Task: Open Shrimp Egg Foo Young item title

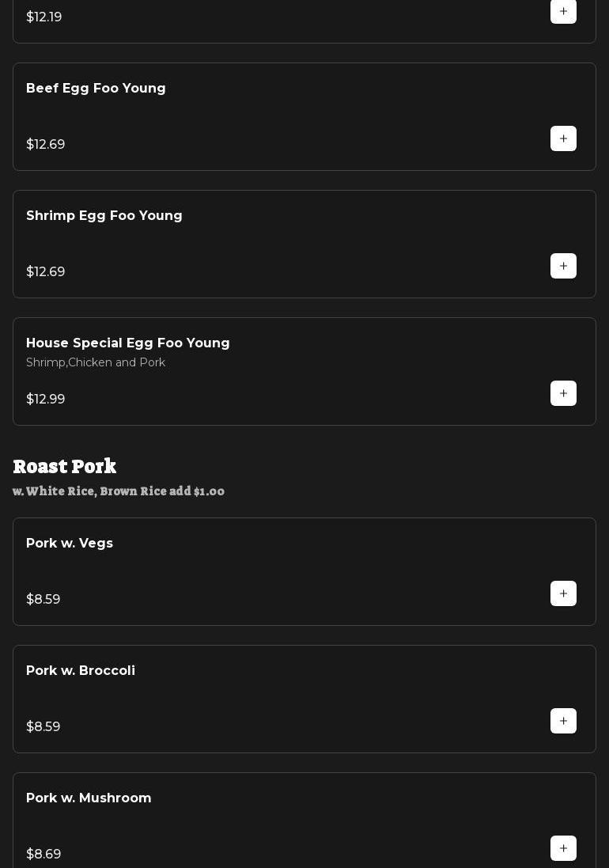Action: pos(104,216)
